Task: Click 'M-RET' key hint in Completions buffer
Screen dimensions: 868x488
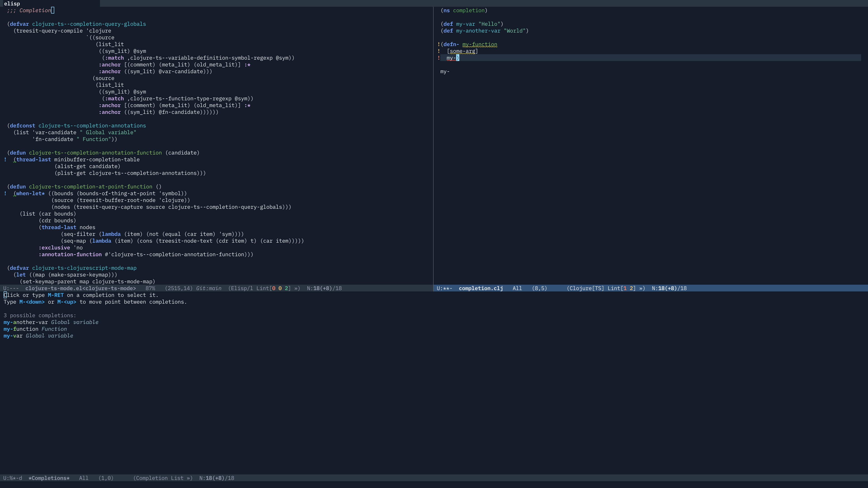Action: tap(56, 295)
